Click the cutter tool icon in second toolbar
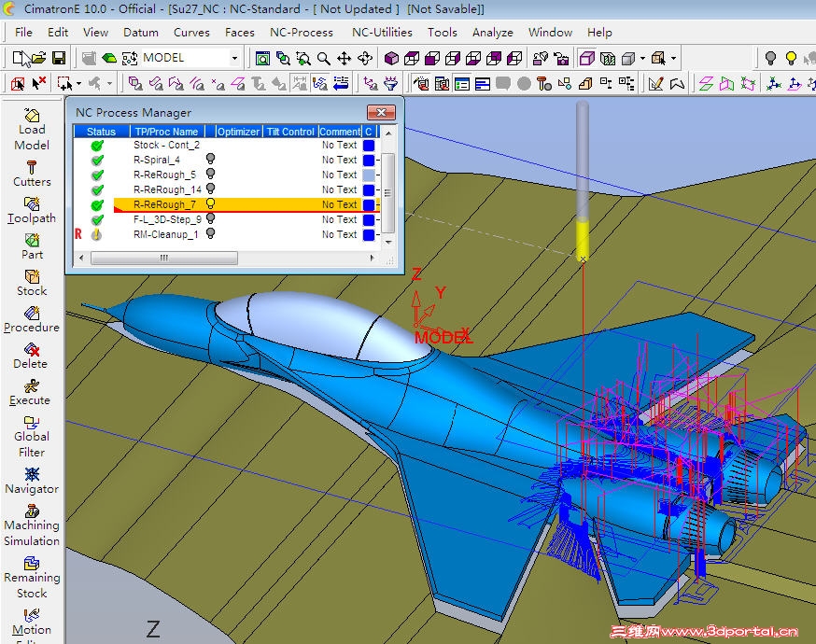The height and width of the screenshot is (644, 816). tap(543, 83)
